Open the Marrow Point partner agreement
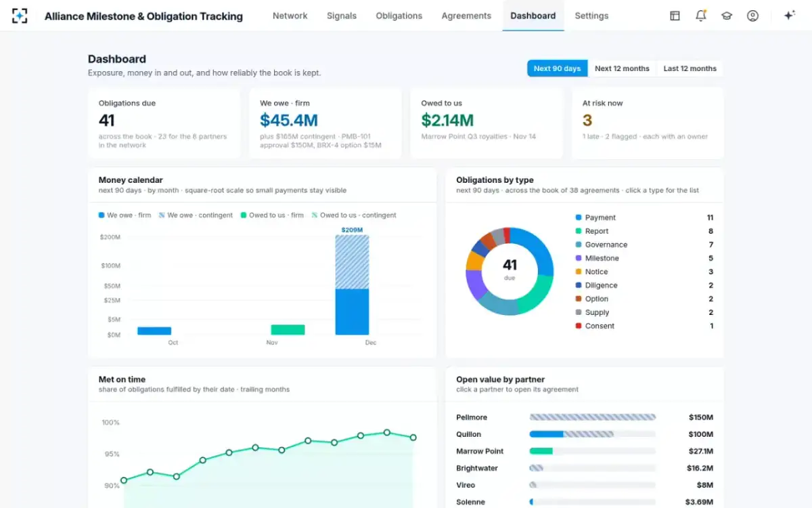Image resolution: width=812 pixels, height=508 pixels. (x=585, y=451)
